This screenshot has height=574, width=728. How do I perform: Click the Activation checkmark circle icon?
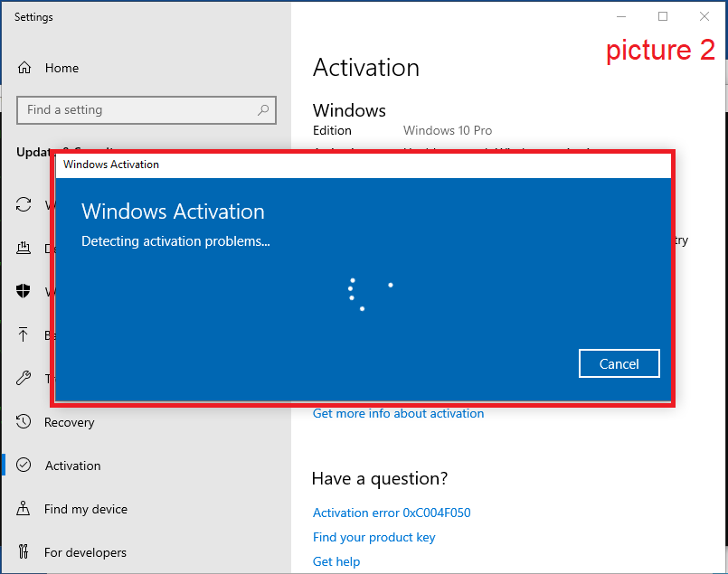coord(24,465)
